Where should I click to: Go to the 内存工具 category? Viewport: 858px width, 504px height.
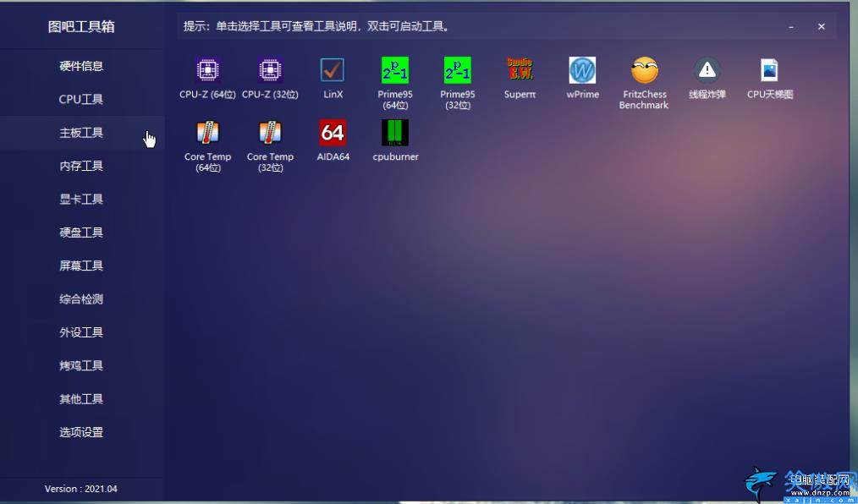coord(81,167)
